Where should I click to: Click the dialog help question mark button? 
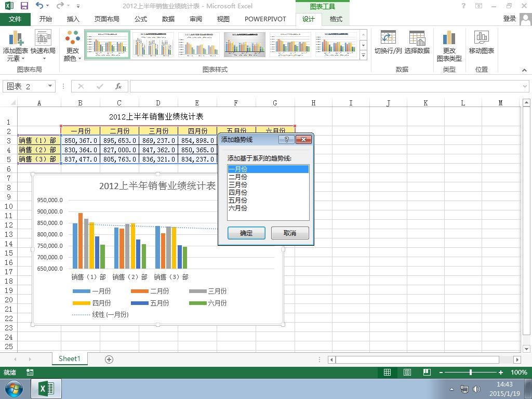[x=287, y=139]
